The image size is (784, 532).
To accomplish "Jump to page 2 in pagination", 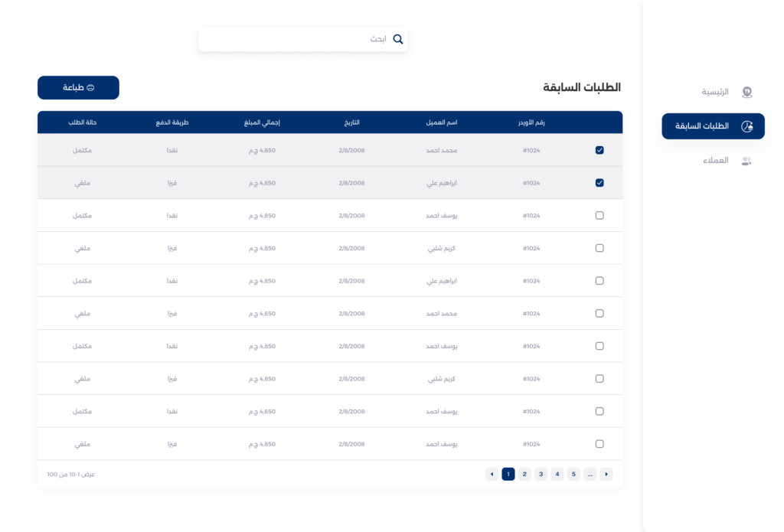I will 524,475.
